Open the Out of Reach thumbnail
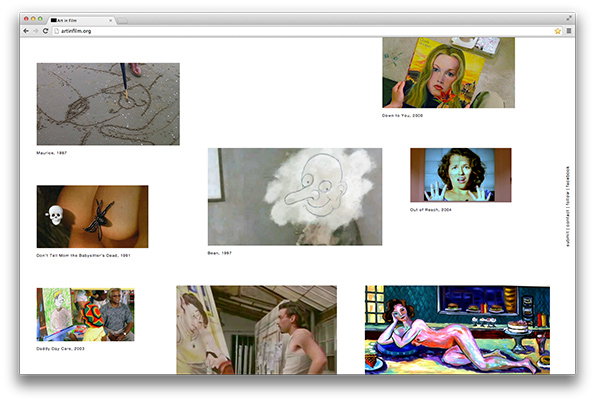The image size is (595, 402). (461, 175)
